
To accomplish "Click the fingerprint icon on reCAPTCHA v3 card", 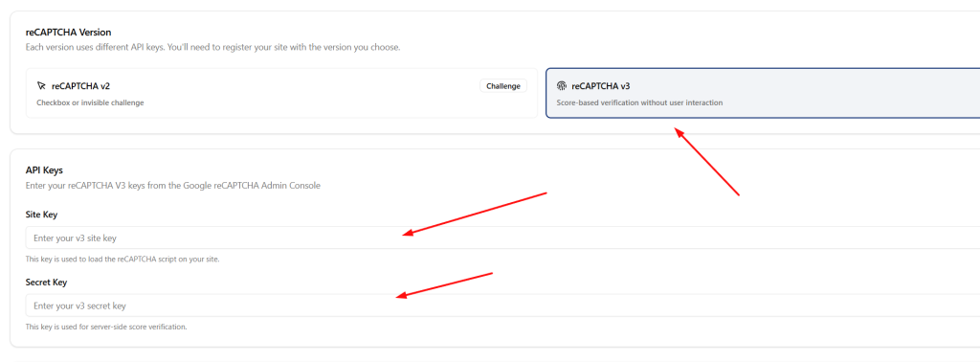I will click(561, 86).
